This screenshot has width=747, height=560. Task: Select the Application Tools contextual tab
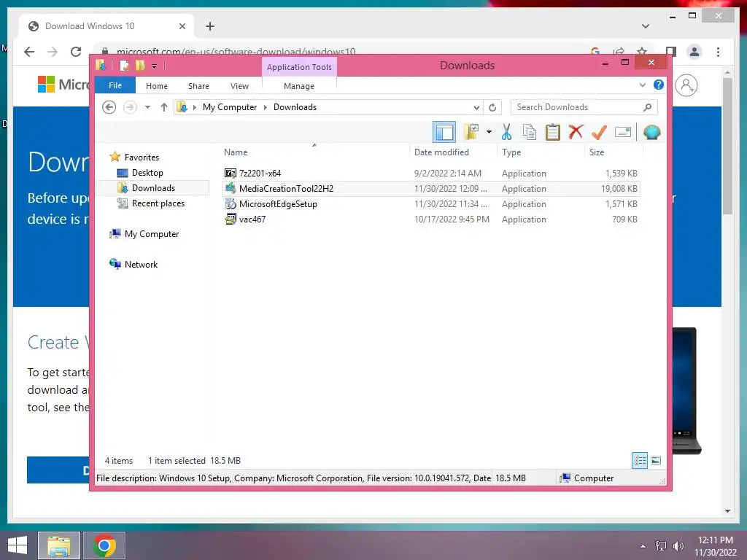click(x=299, y=67)
